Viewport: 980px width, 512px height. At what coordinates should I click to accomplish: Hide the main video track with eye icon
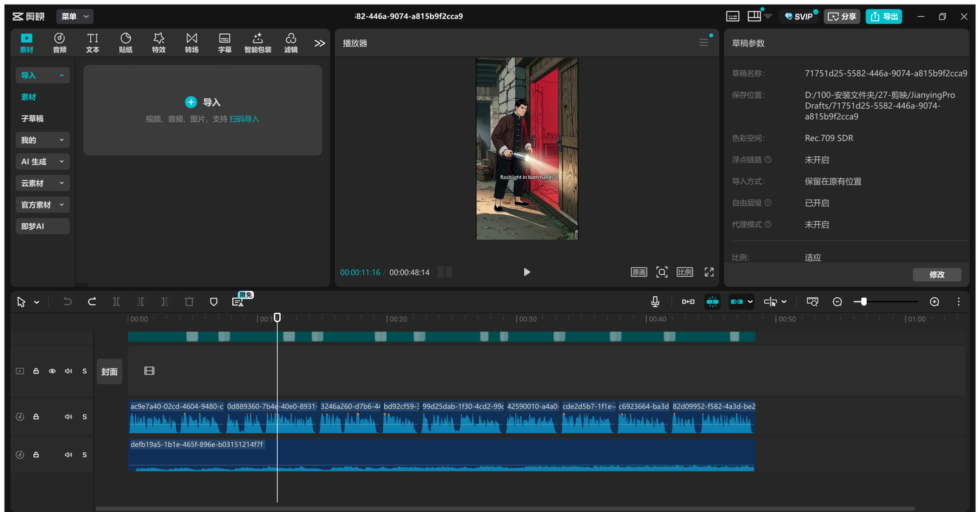pyautogui.click(x=52, y=371)
